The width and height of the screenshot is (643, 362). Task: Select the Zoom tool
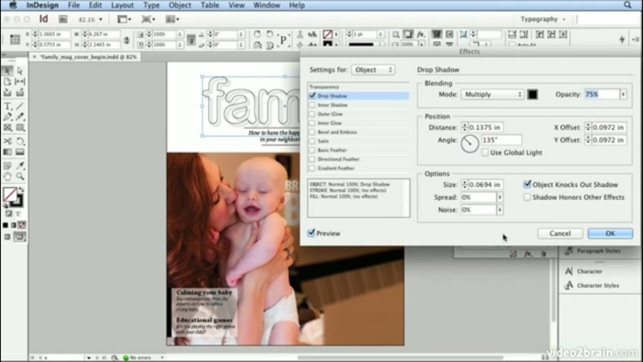point(20,177)
